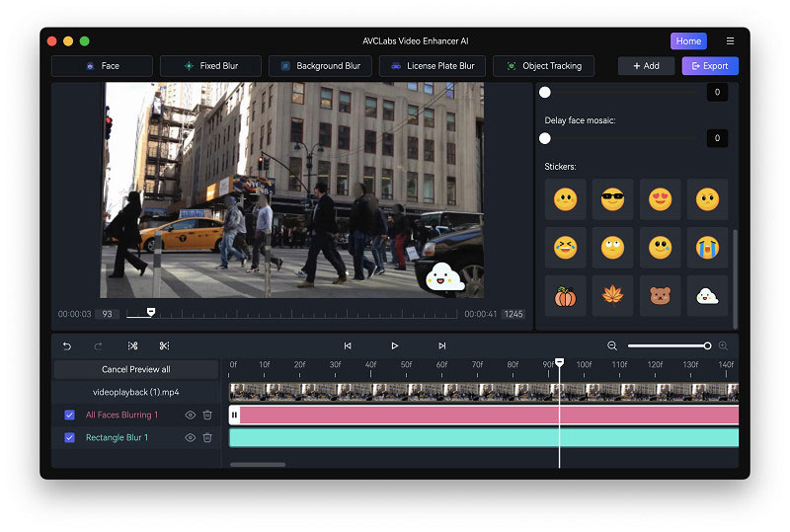Click the Delay face mosaic slider handle
Screen dimensions: 790x532
pos(545,138)
